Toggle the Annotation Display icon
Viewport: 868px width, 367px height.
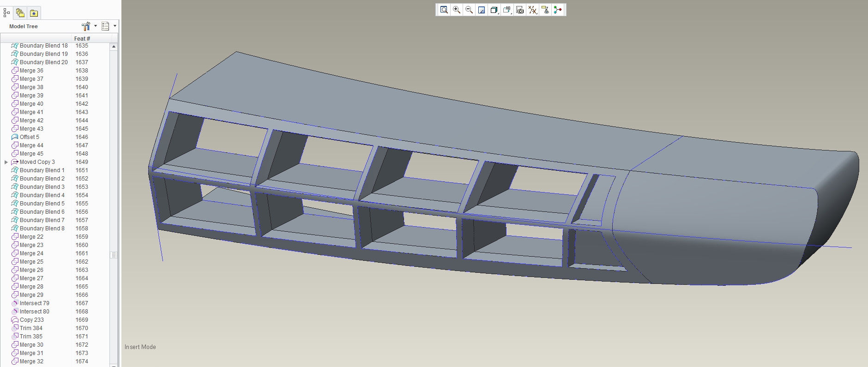click(545, 10)
